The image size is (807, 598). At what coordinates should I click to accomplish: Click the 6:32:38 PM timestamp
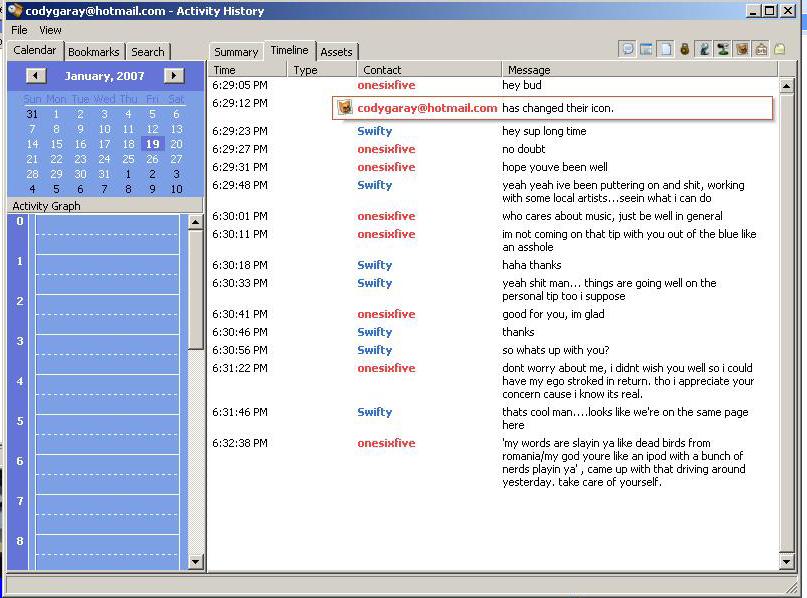point(240,443)
